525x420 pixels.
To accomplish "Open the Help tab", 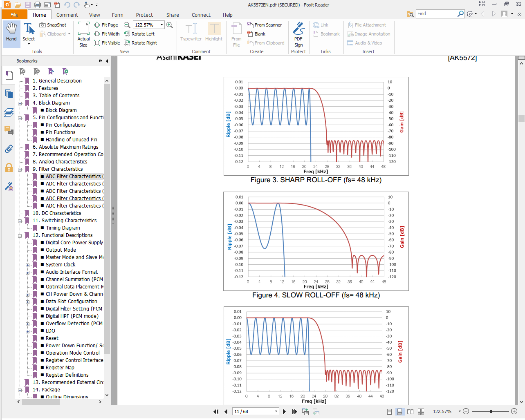I will 227,15.
